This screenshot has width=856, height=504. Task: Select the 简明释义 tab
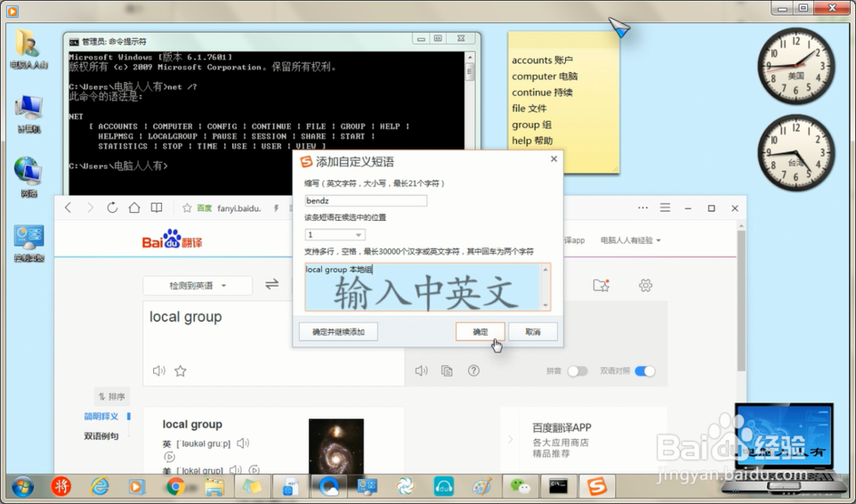(x=101, y=416)
